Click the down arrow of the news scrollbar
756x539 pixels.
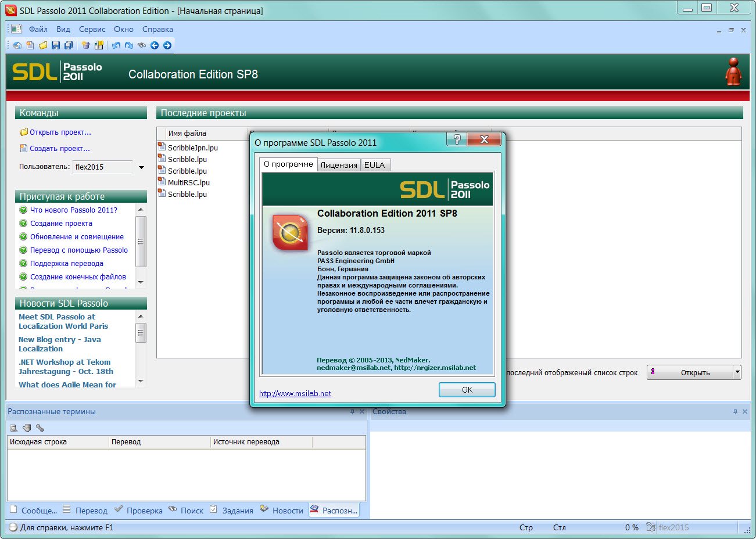pos(141,381)
